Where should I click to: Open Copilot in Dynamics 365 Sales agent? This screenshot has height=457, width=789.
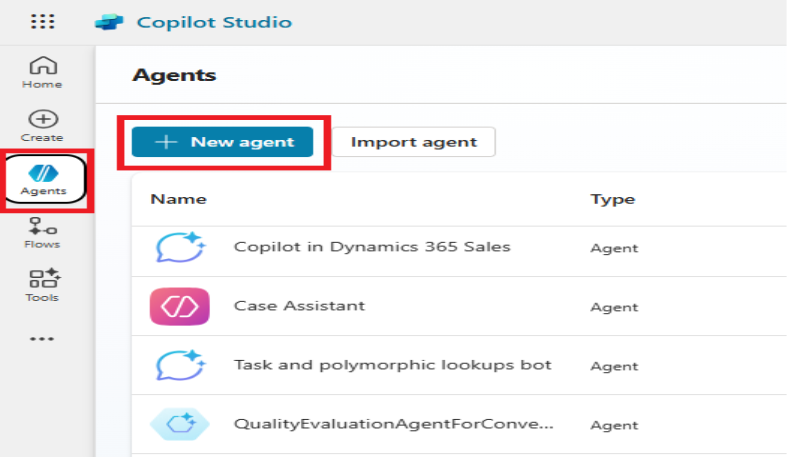(x=372, y=247)
